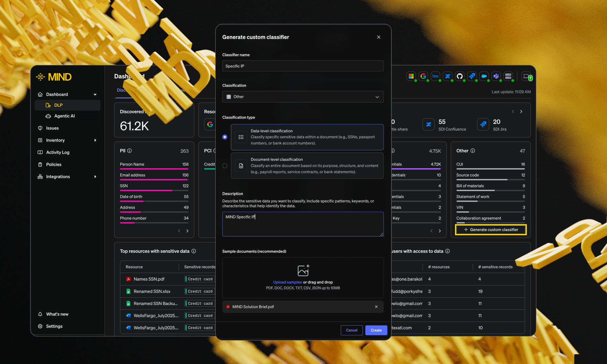This screenshot has width=607, height=364.
Task: Open the Box integration icon
Action: (435, 76)
